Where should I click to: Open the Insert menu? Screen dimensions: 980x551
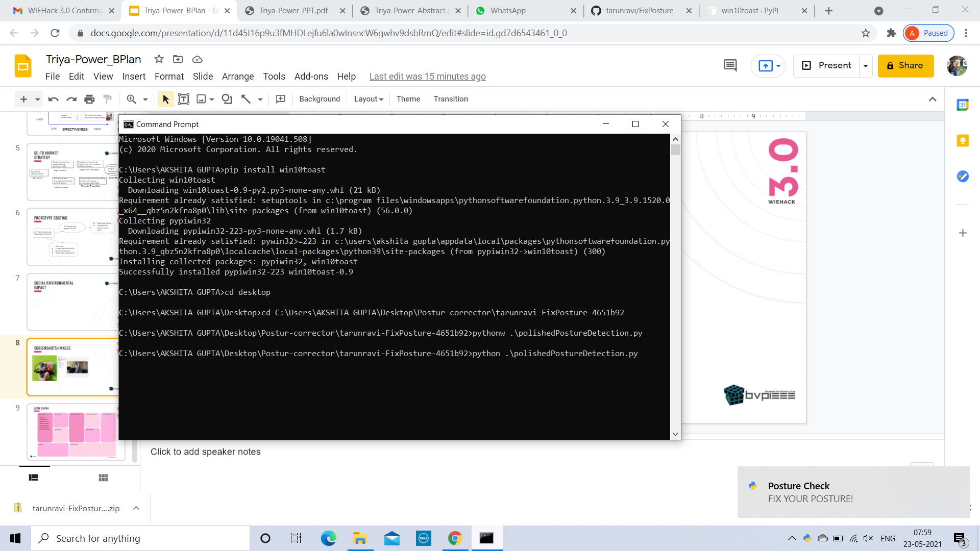[x=134, y=77]
